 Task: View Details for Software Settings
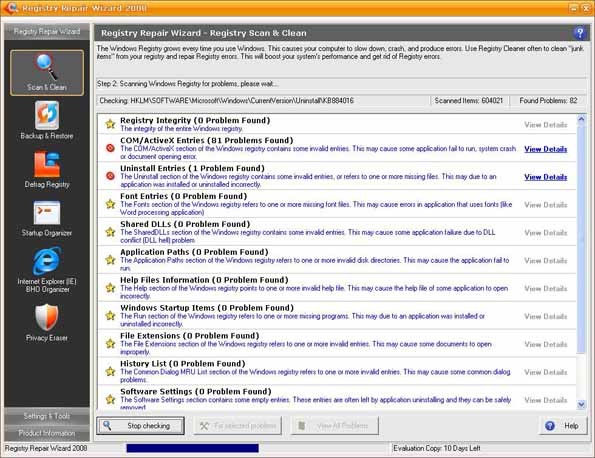(546, 400)
